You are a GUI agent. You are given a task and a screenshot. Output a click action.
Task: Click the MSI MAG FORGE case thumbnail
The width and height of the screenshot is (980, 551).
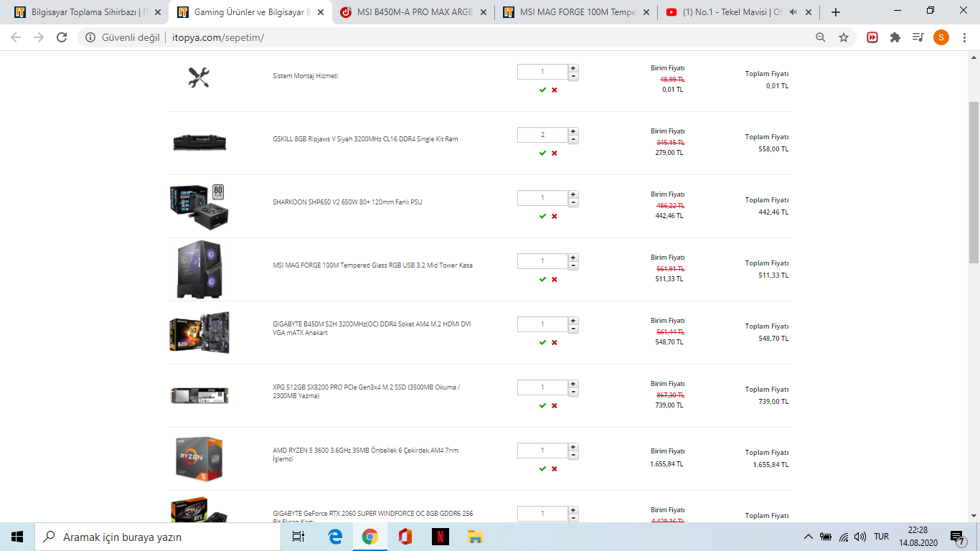199,269
